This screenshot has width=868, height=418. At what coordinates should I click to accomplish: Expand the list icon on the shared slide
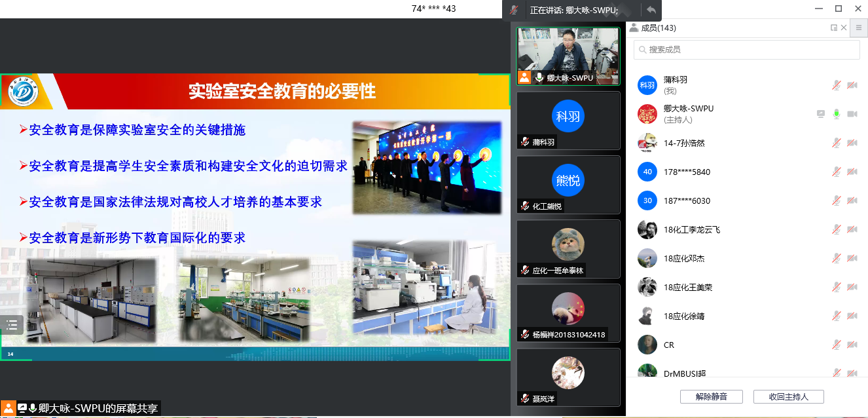point(12,324)
